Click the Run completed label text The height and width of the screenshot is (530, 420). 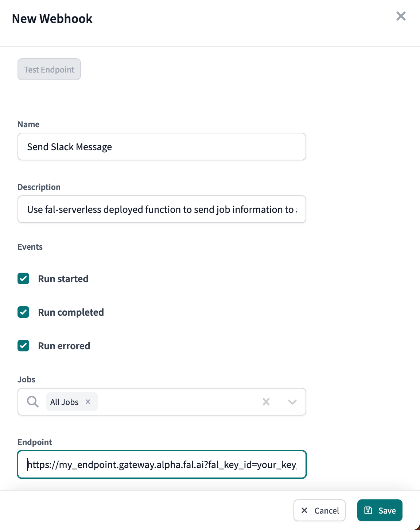click(71, 312)
